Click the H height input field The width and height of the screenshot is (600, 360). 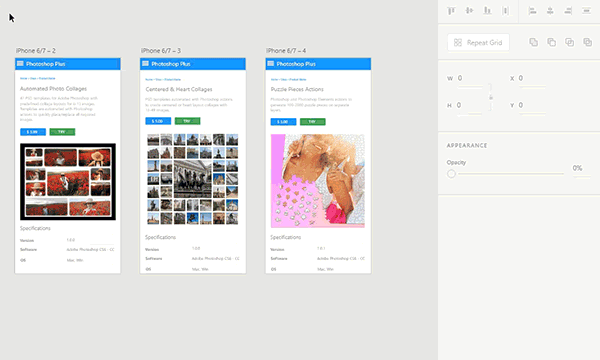click(x=470, y=105)
